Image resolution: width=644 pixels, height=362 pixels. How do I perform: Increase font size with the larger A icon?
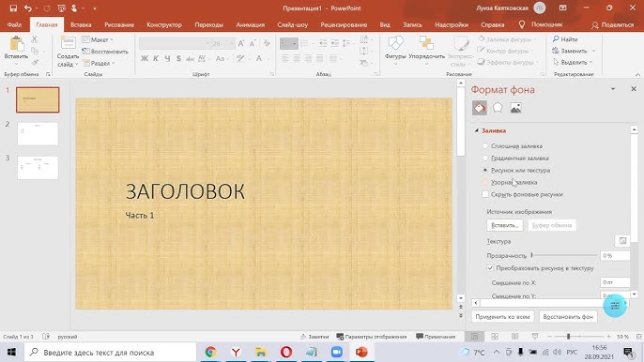241,43
